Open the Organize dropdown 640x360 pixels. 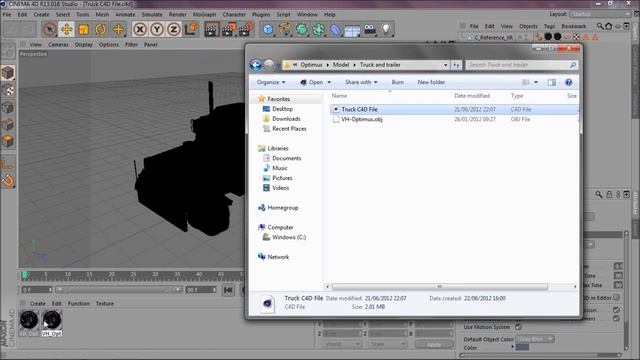[271, 82]
